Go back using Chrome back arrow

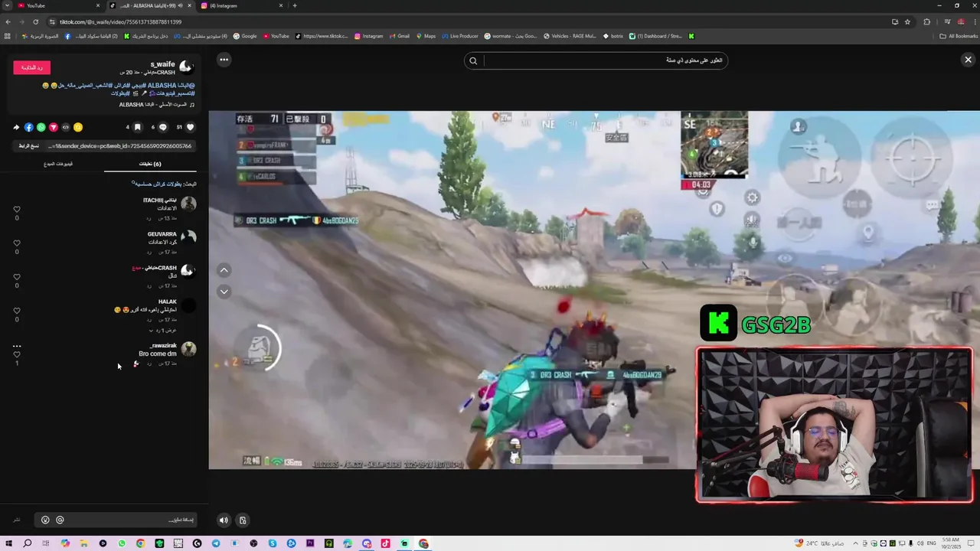coord(8,22)
